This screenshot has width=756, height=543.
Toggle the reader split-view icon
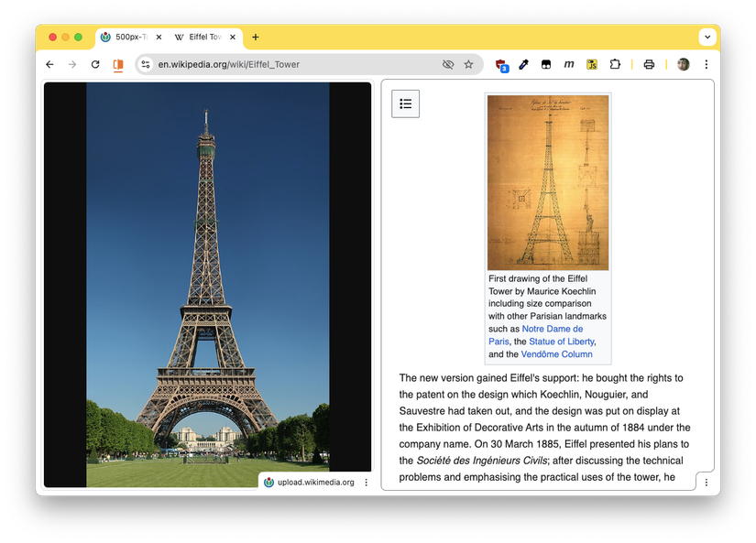[x=117, y=64]
